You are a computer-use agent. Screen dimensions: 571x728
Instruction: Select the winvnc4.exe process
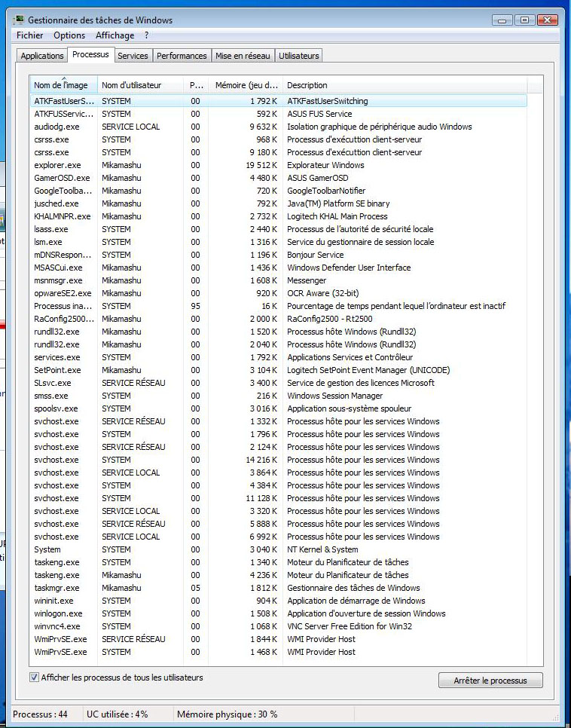tap(279, 626)
